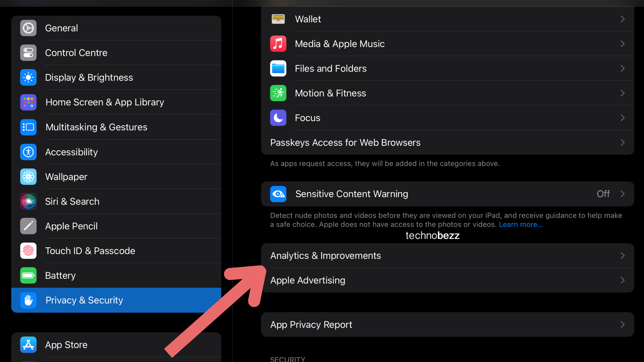Open the Focus privacy row
The image size is (644, 362).
448,118
